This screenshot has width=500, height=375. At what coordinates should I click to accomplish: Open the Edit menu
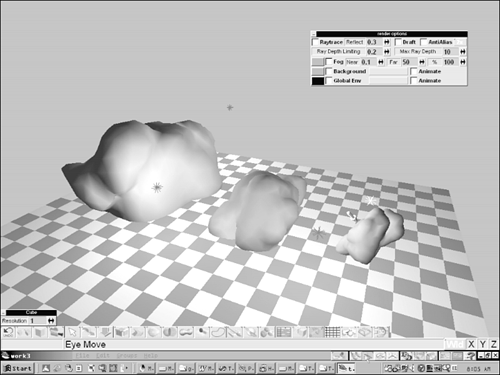click(x=103, y=356)
